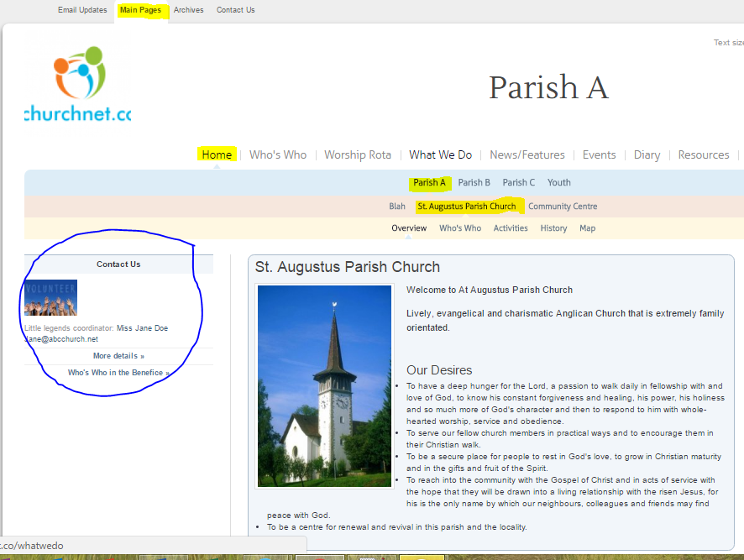
Task: Open Contact Us in top bar
Action: pos(235,10)
